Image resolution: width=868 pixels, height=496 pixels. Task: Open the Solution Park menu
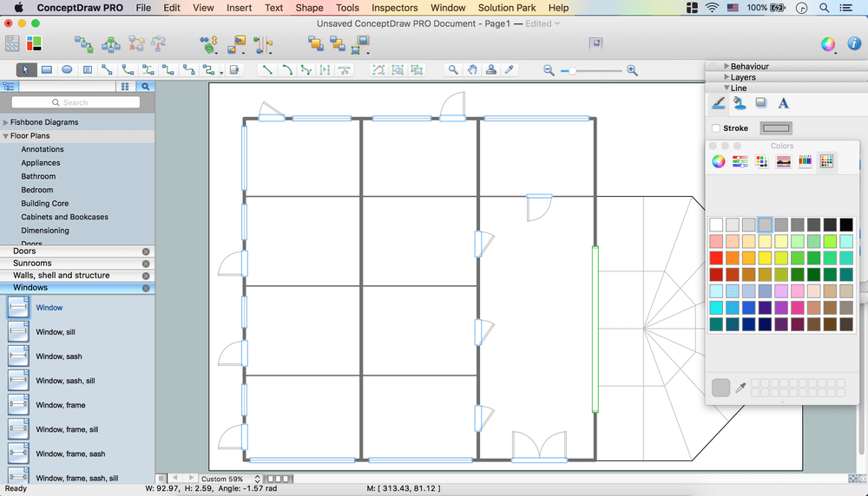pyautogui.click(x=508, y=8)
